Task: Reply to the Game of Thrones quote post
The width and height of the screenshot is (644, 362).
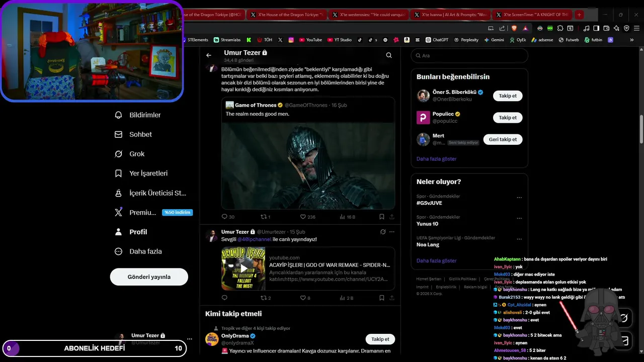Action: tap(228, 217)
